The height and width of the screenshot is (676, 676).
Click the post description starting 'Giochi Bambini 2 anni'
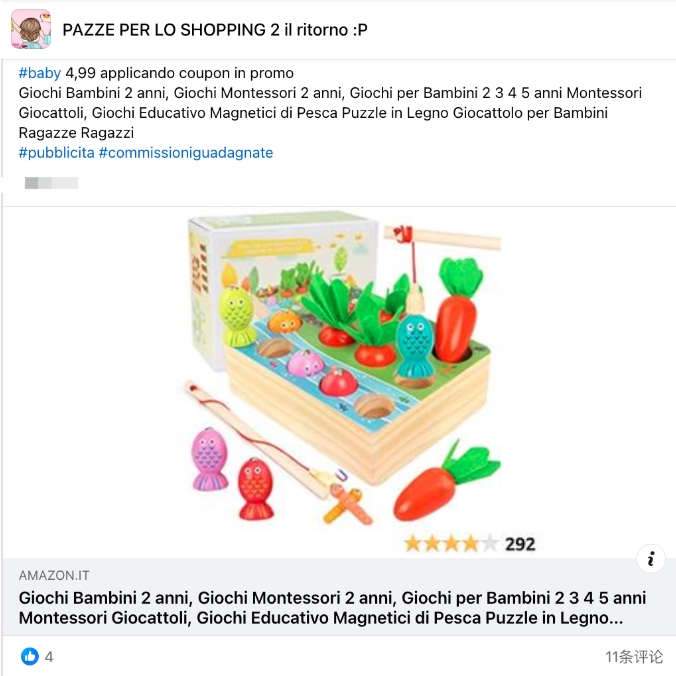coord(330,113)
